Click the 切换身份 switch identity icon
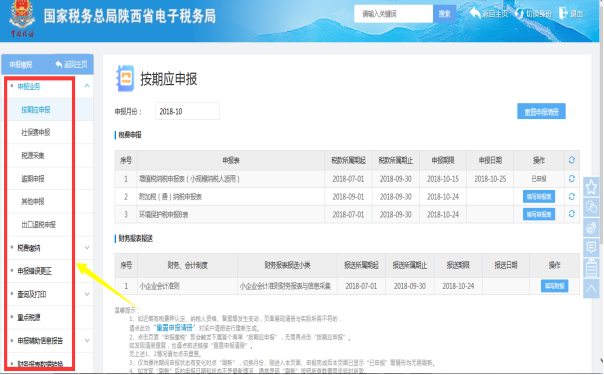604x375 pixels. pyautogui.click(x=519, y=13)
